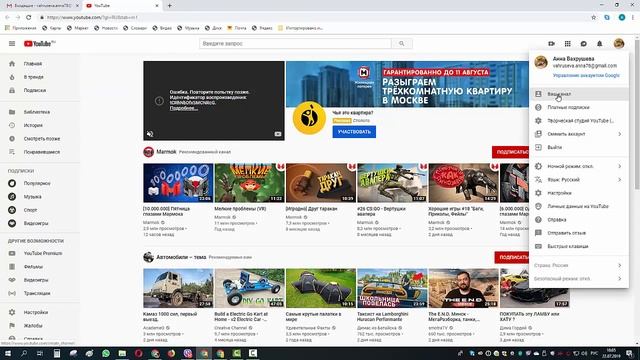Click the УЧАСТВОВАТЬ button
The image size is (640, 360).
[354, 132]
